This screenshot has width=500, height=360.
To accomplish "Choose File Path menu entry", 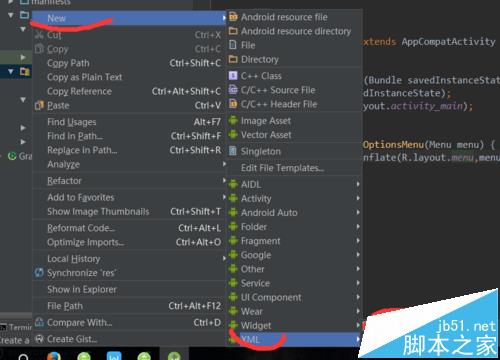I will click(x=129, y=306).
